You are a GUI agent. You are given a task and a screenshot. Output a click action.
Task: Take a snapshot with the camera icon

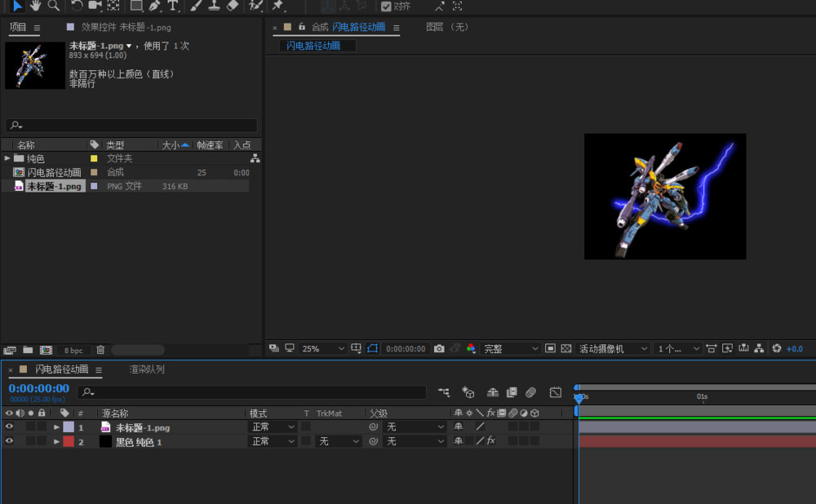pos(439,348)
